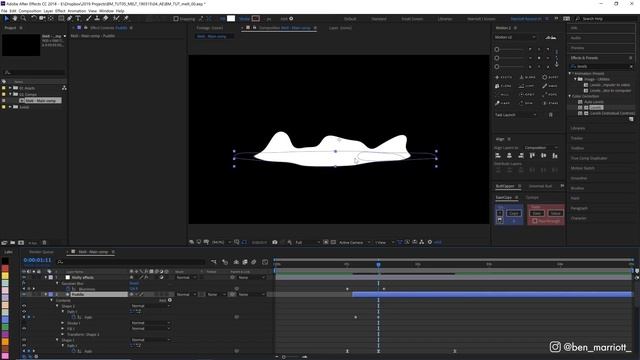This screenshot has height=360, width=640.
Task: Select the Rotation tool
Action: [34, 18]
